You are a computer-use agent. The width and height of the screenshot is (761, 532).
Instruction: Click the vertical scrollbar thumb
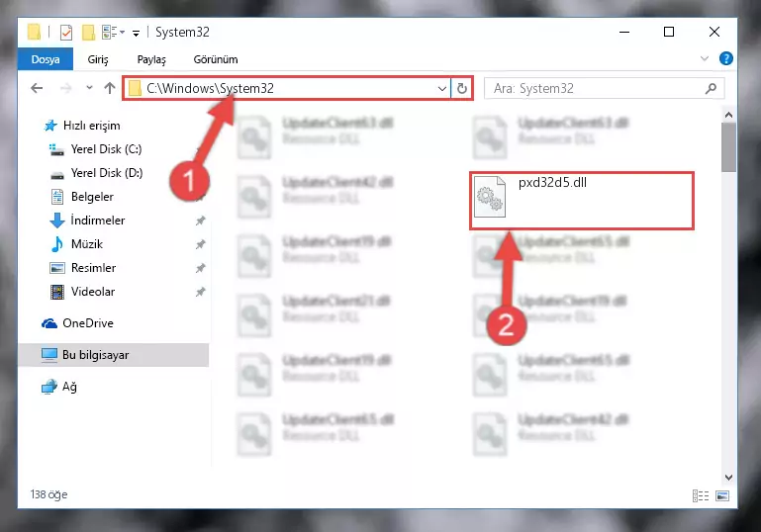[728, 147]
